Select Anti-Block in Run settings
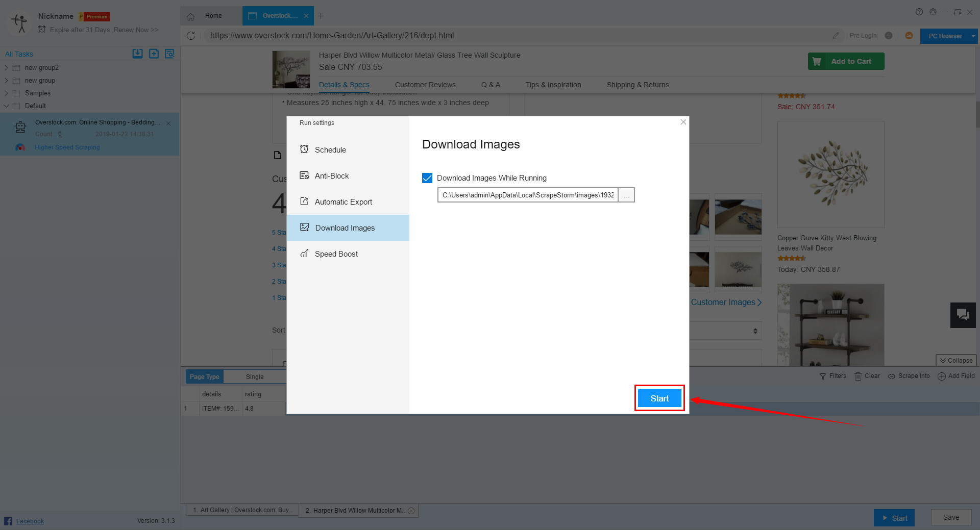 [x=348, y=175]
